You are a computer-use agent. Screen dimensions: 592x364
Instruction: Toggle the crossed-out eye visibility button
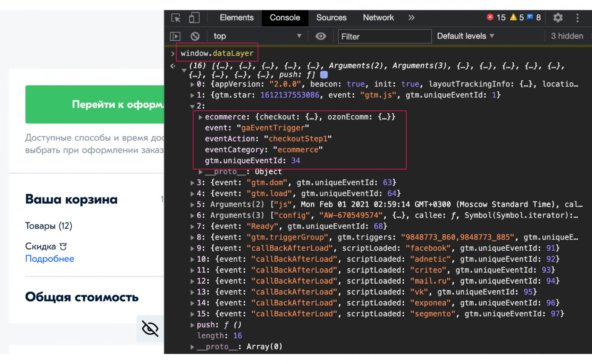pyautogui.click(x=150, y=328)
